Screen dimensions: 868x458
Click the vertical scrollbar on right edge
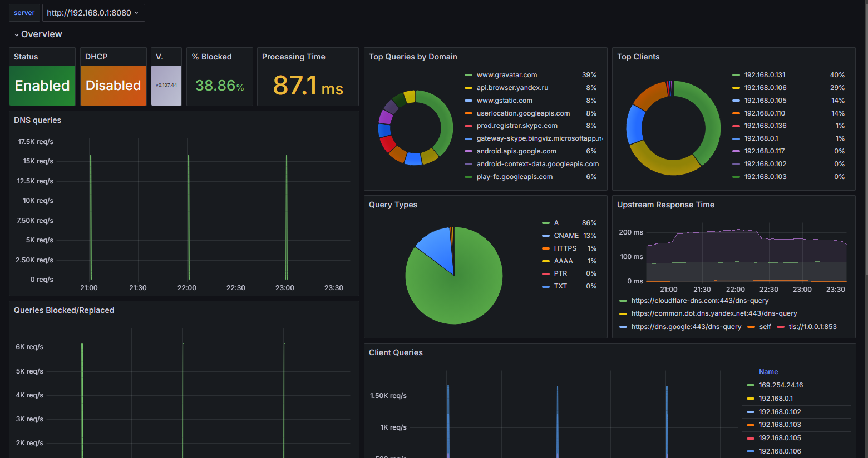point(865,139)
